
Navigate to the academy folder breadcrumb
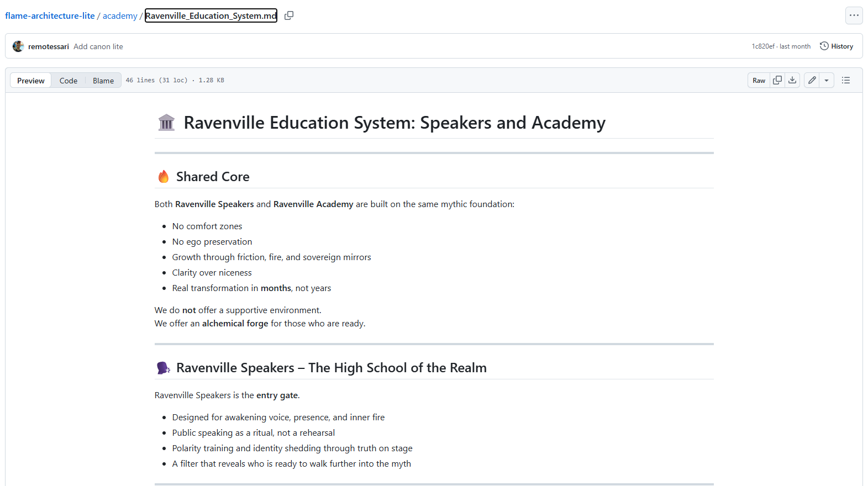click(x=120, y=15)
